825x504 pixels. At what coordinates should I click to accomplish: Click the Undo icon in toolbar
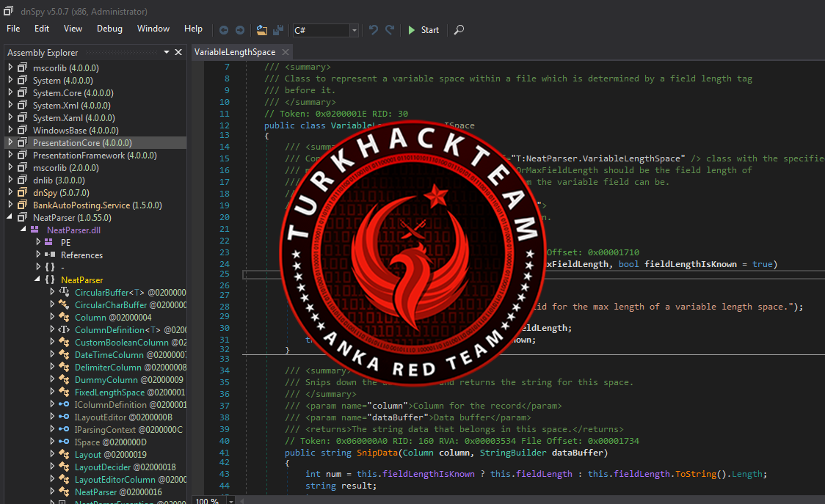[373, 30]
